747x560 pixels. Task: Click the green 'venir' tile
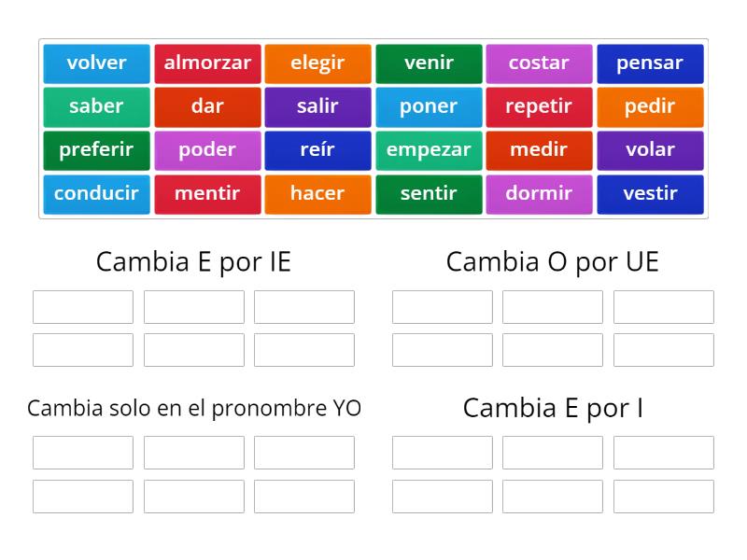coord(429,63)
